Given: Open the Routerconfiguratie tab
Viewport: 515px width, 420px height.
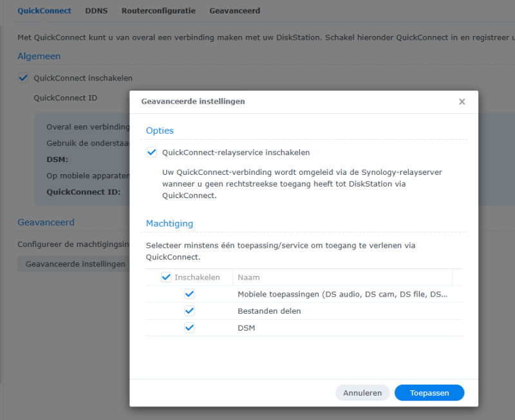Looking at the screenshot, I should point(158,11).
